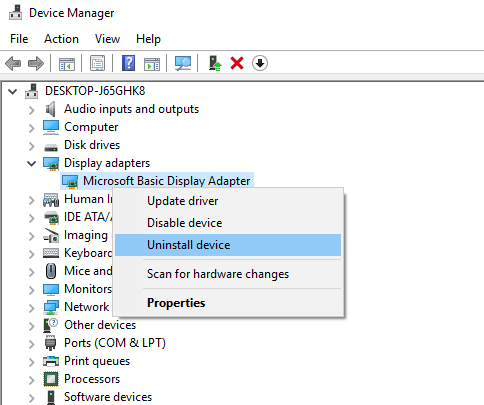Collapse the Display adapters chevron
484x405 pixels.
point(32,163)
